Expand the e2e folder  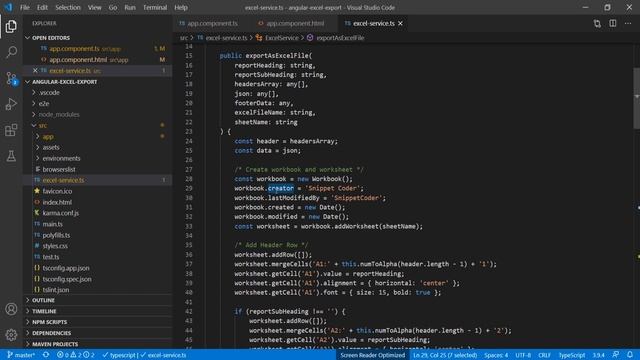pos(44,104)
